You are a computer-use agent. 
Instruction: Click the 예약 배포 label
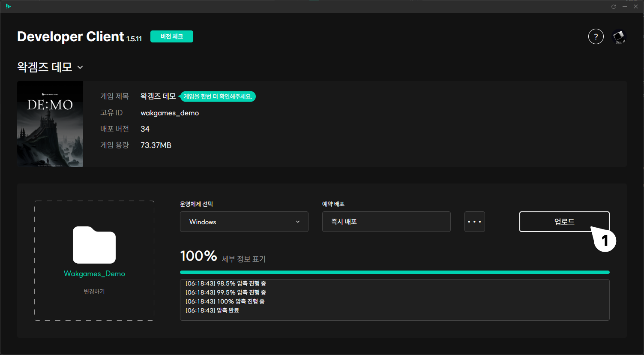333,204
